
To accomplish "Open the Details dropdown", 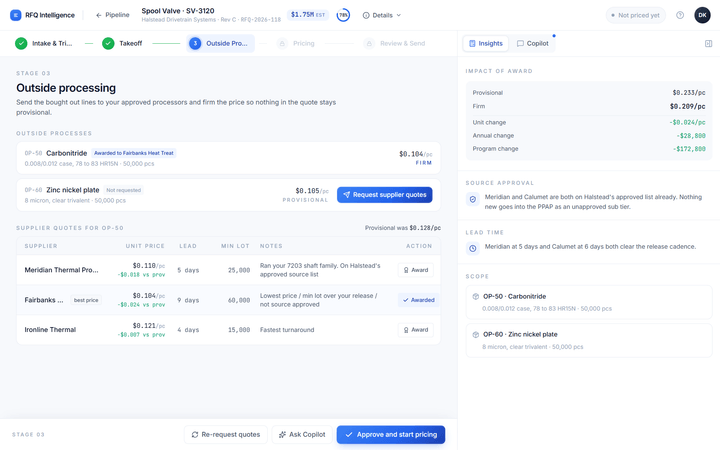I will coord(382,15).
